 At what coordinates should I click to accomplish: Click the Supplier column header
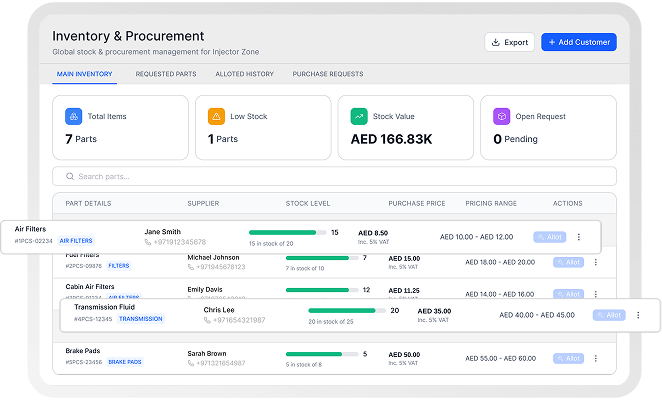click(x=203, y=204)
